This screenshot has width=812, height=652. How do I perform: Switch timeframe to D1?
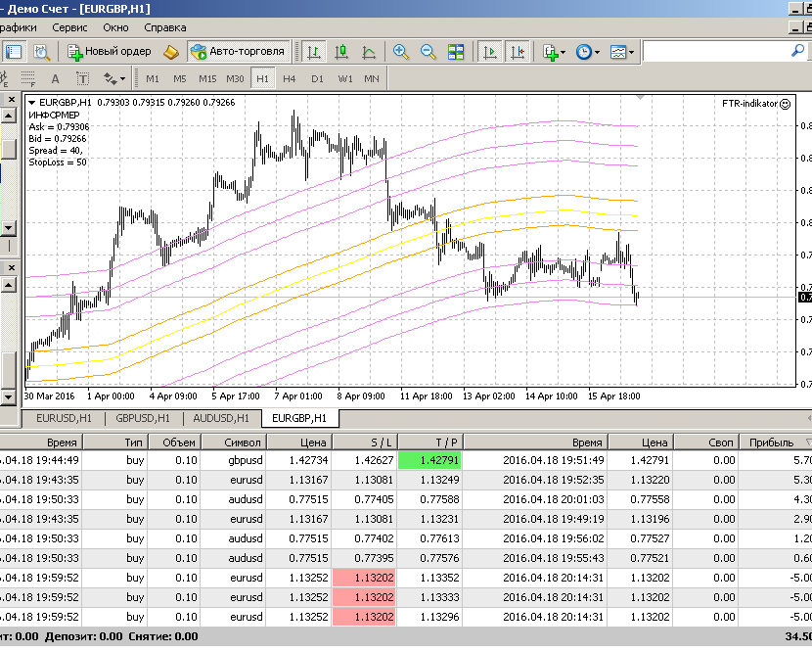(317, 78)
